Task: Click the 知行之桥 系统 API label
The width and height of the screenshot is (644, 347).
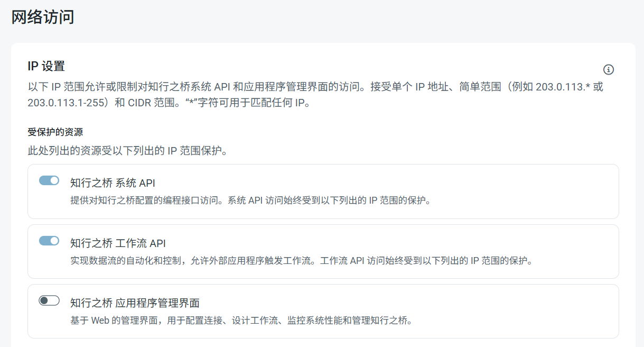Action: (x=113, y=183)
